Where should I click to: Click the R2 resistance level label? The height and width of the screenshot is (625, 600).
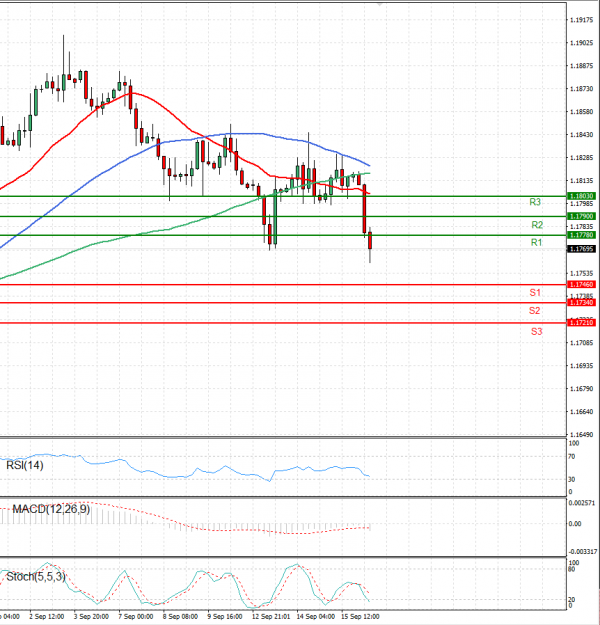537,225
